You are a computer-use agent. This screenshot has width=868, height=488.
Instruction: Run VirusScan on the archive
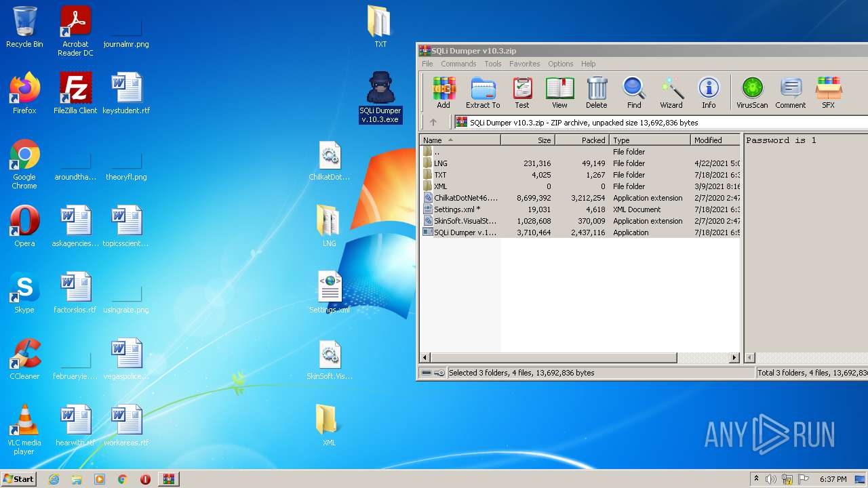pos(752,93)
